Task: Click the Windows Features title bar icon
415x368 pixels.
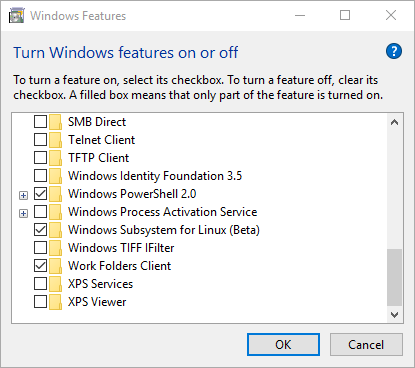Action: tap(17, 16)
